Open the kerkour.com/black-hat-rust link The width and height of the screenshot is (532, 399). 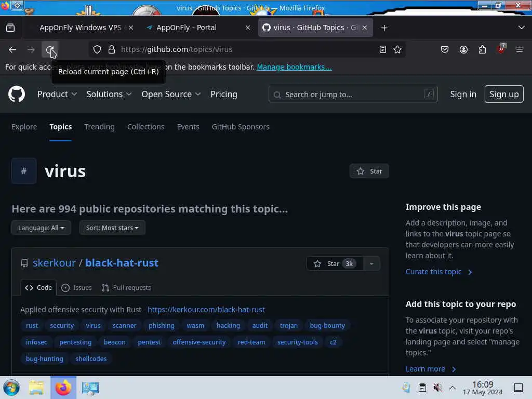pos(206,310)
